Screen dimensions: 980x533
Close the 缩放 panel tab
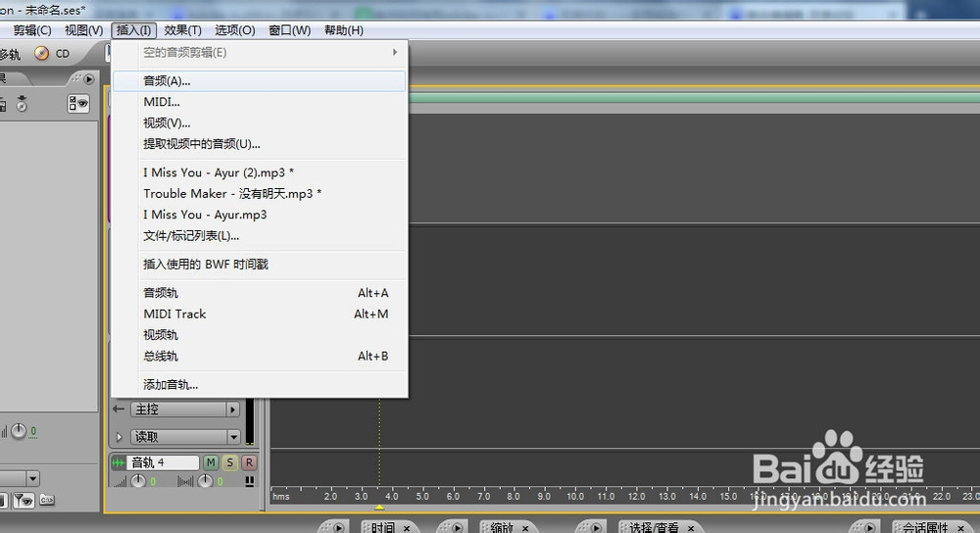point(525,529)
